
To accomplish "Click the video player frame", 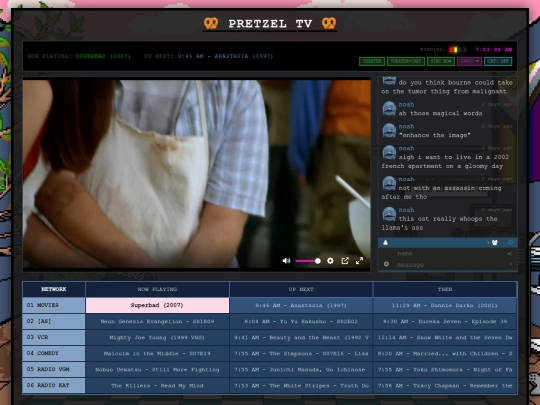I will tap(197, 174).
